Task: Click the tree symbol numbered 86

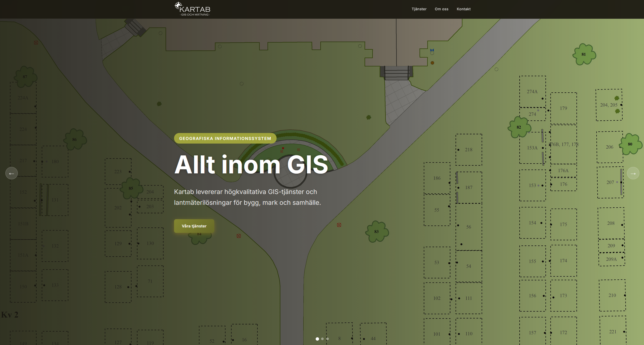Action: tap(75, 139)
